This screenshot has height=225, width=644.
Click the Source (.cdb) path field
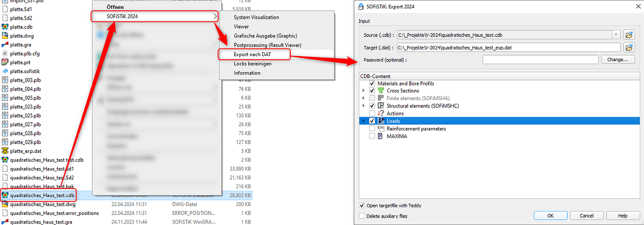pos(504,35)
